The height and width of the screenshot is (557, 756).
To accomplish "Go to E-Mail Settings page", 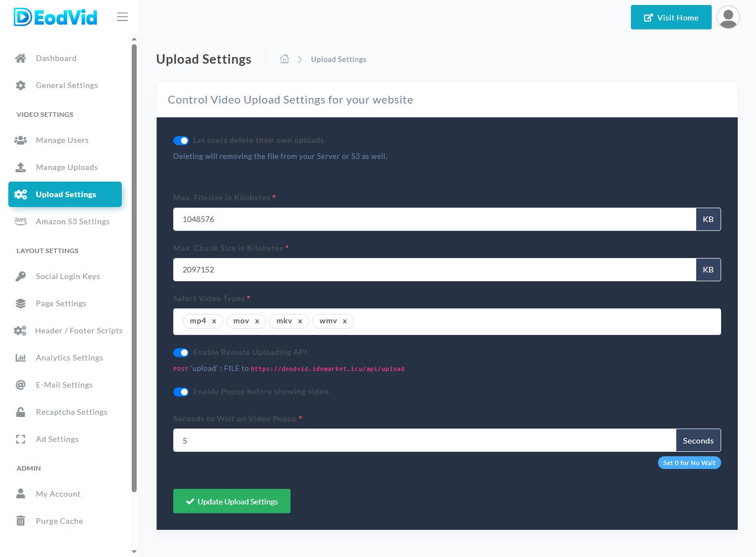I will [64, 385].
